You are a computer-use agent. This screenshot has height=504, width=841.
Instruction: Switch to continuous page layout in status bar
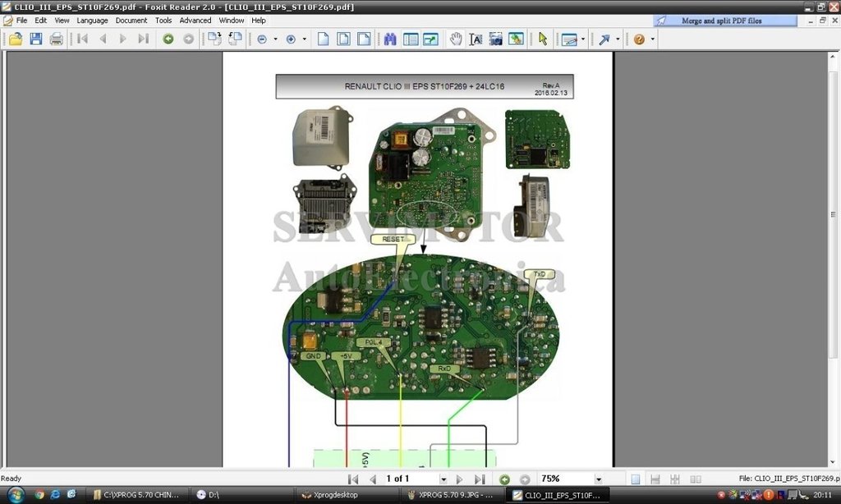click(655, 479)
